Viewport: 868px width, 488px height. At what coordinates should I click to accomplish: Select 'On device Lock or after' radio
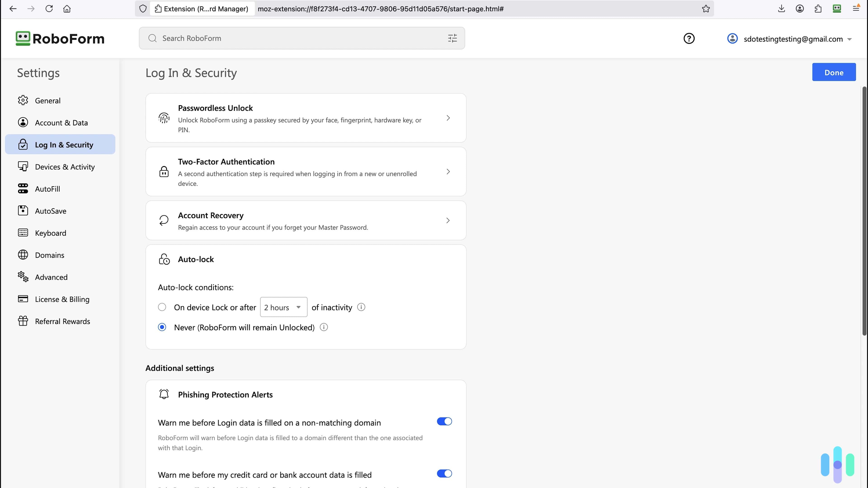(162, 307)
